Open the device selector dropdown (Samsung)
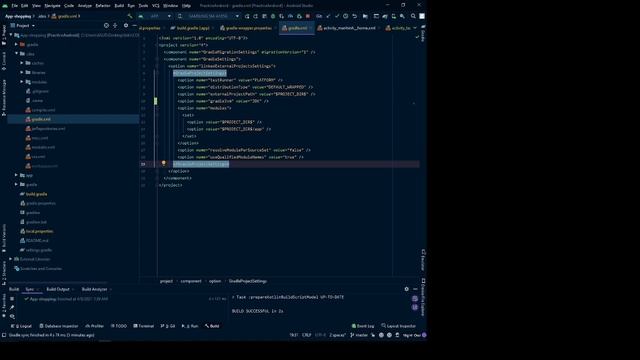Image resolution: width=640 pixels, height=360 pixels. (x=209, y=16)
